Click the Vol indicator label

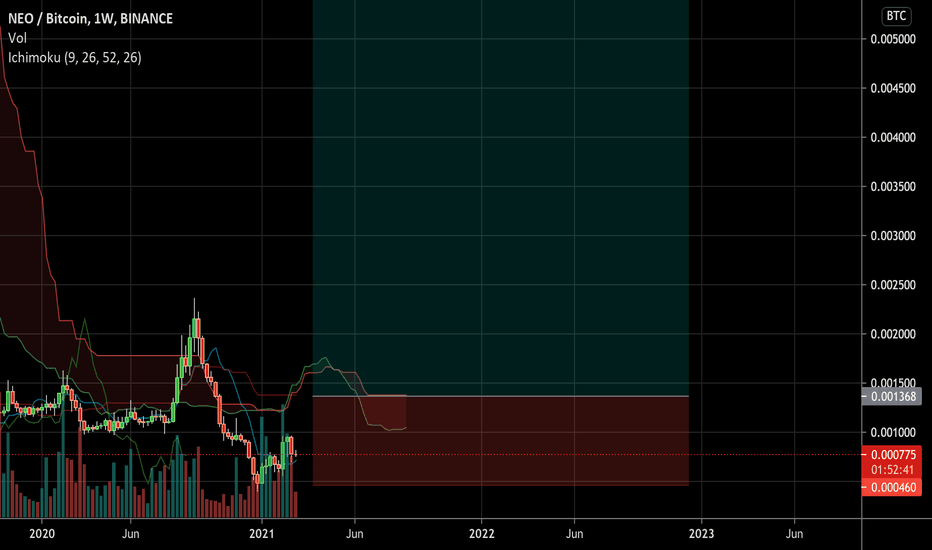(x=17, y=38)
